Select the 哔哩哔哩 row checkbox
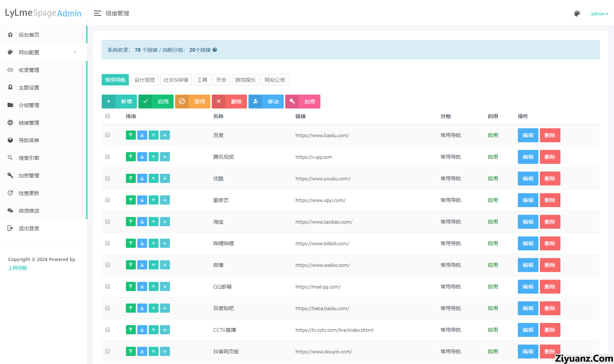This screenshot has width=614, height=364. pyautogui.click(x=108, y=243)
